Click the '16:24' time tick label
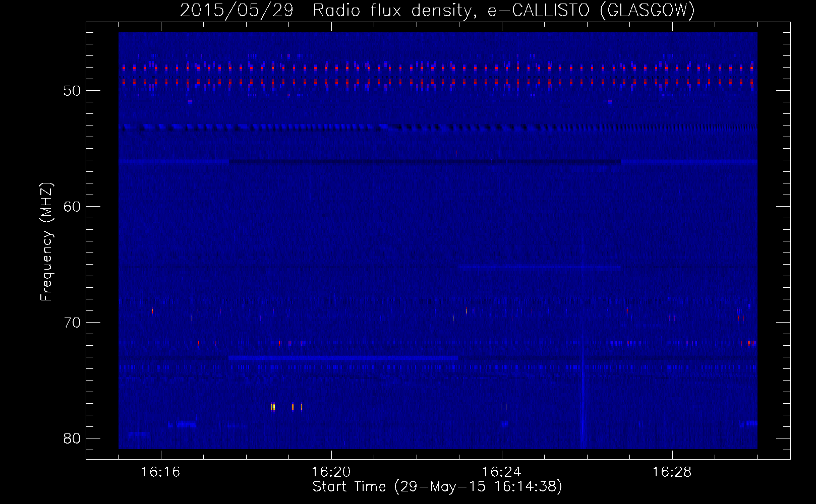This screenshot has width=816, height=504. tap(502, 472)
